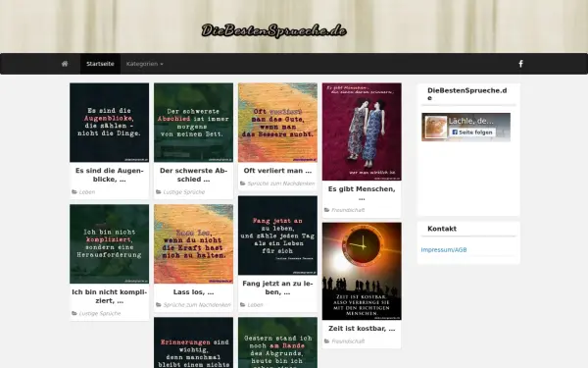
Task: Click title 'Der schwerste Abschied ...'
Action: pos(193,175)
